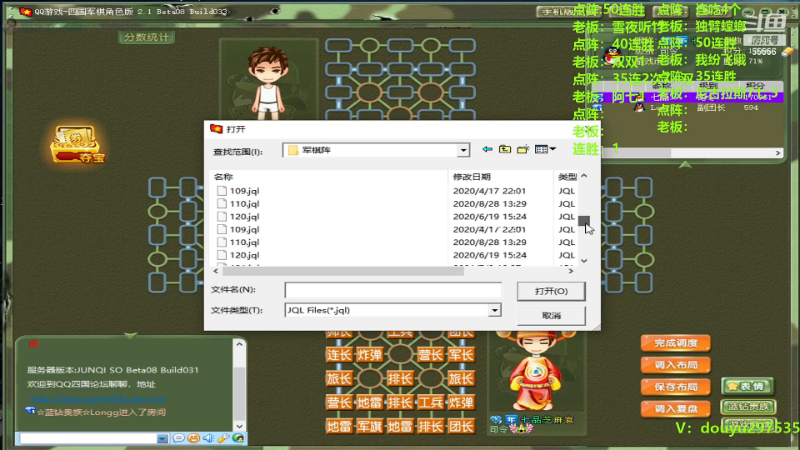Click the 保存布局 save layout button
The image size is (800, 450).
(x=676, y=387)
